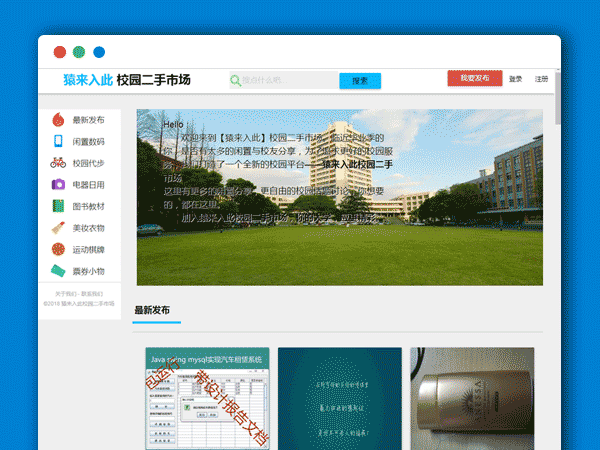Click the purple camera icon for 电器日用
Viewport: 600px width, 450px height.
[x=58, y=185]
